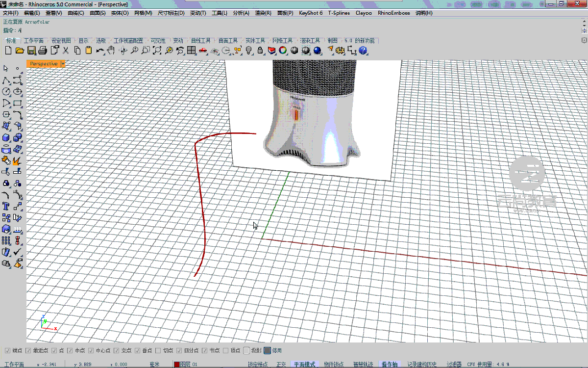Open the four viewports layout icon
Viewport: 588px width, 368px height.
(191, 50)
